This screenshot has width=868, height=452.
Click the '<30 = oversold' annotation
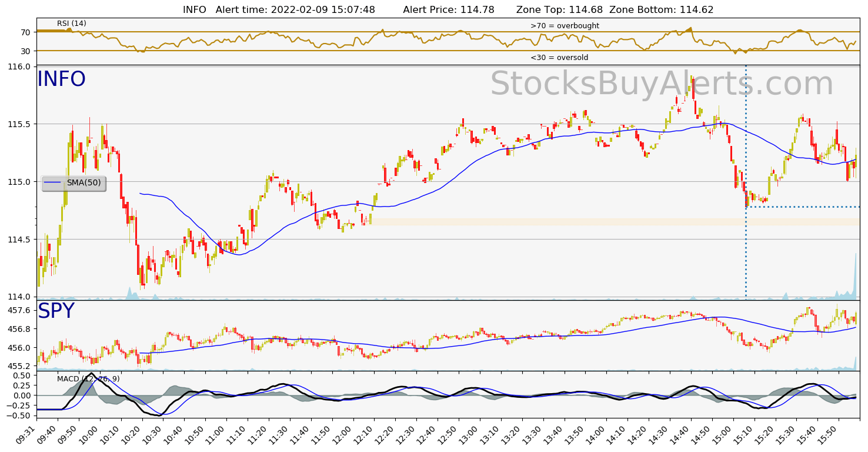coord(559,58)
